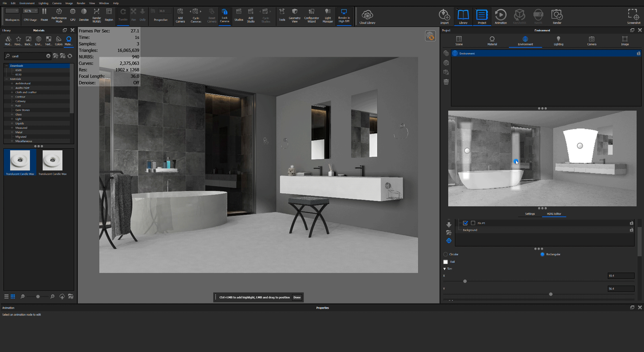The width and height of the screenshot is (644, 352).
Task: Adjust the Size Y slider handle
Action: (551, 294)
